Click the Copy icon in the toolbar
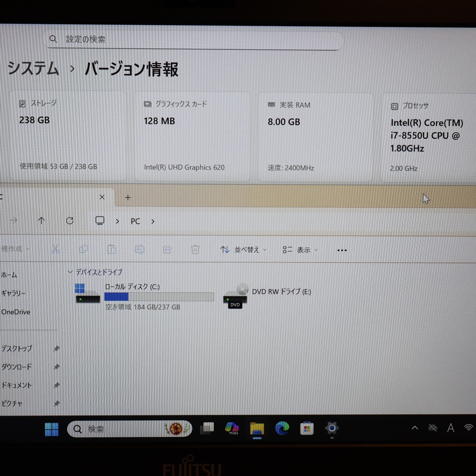The height and width of the screenshot is (476, 476). [x=84, y=250]
